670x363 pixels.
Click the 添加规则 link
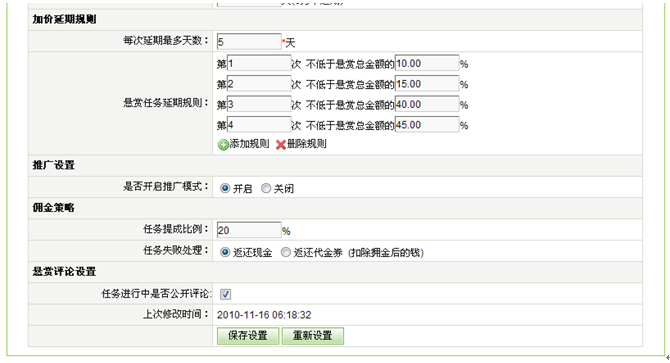[x=250, y=144]
